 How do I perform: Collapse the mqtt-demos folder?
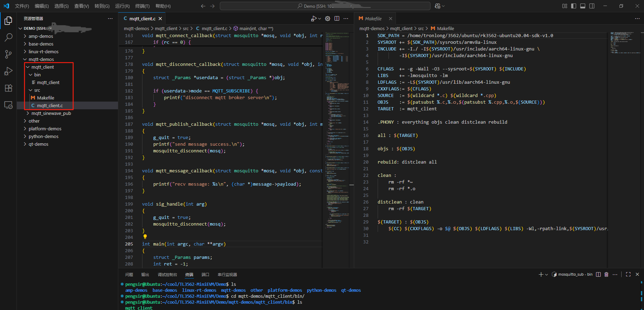41,59
